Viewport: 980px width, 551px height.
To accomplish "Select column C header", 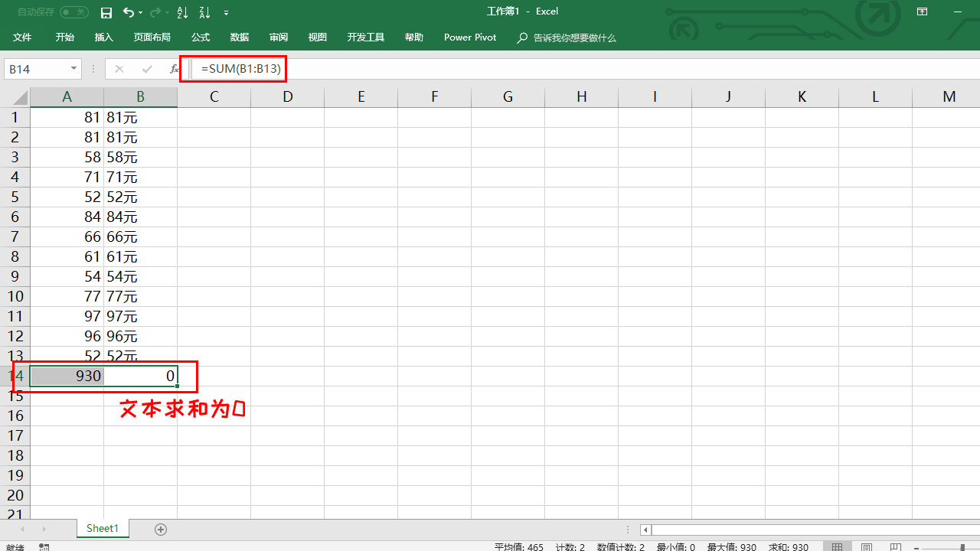I will pos(214,97).
